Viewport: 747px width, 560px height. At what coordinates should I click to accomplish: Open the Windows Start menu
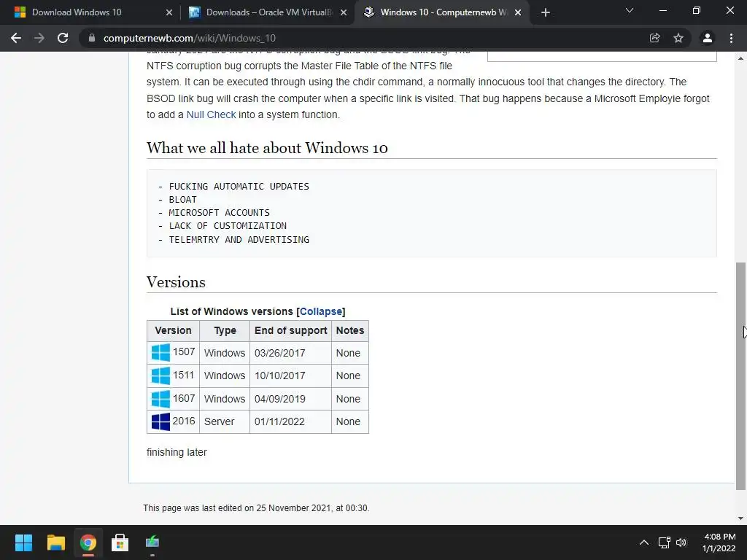pos(23,542)
